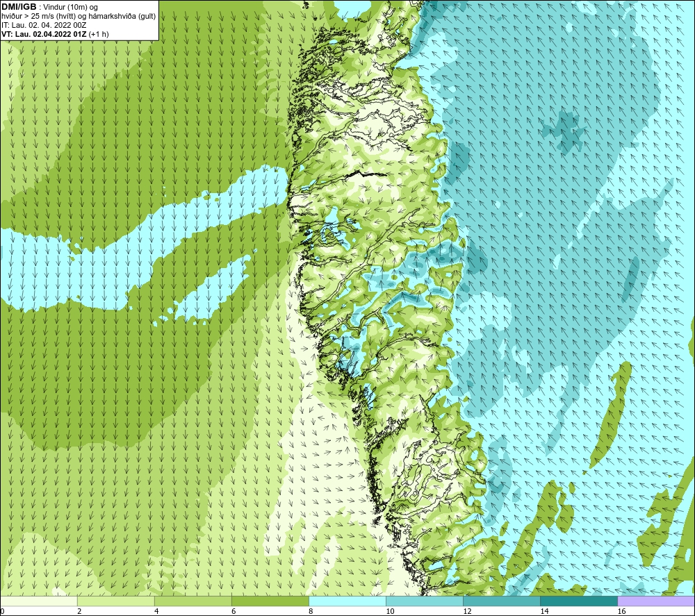This screenshot has height=616, width=695.
Task: Select the pale cream 0–2 m/s color swatch
Action: coord(39,601)
